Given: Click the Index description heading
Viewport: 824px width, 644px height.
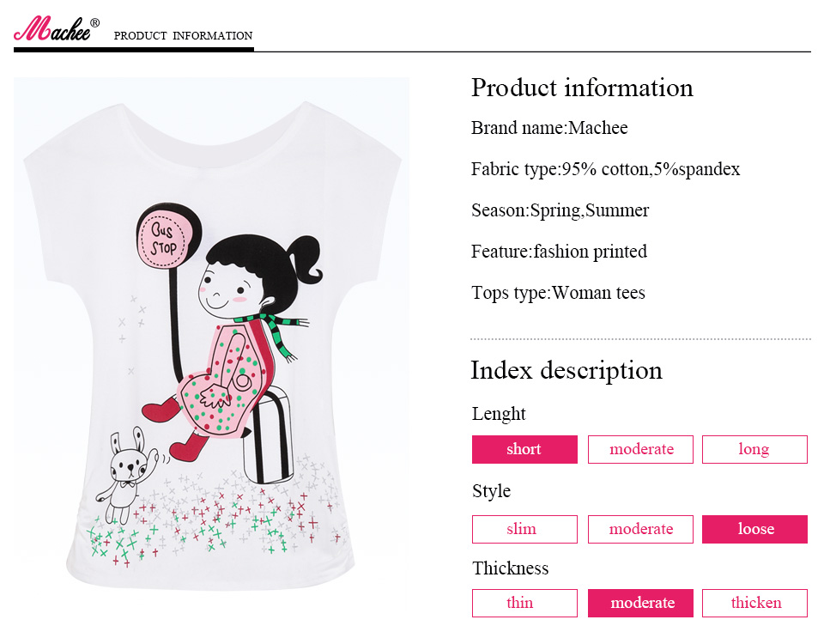Looking at the screenshot, I should point(566,370).
